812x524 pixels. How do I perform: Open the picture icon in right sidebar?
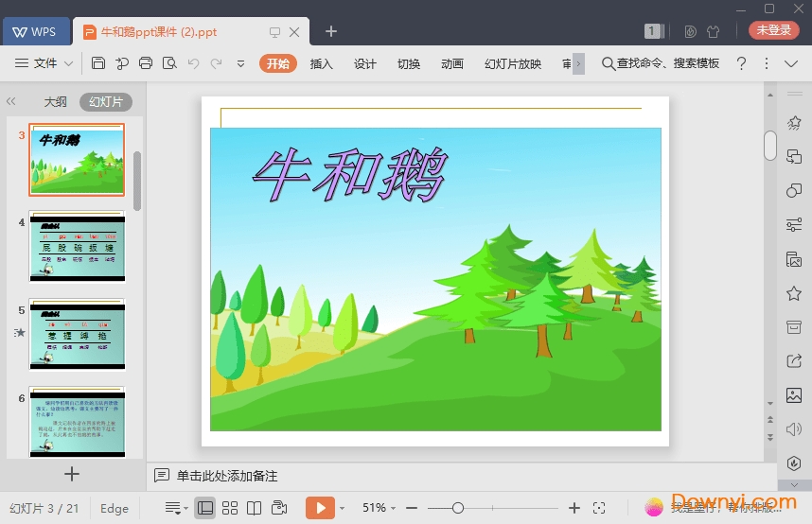tap(794, 395)
